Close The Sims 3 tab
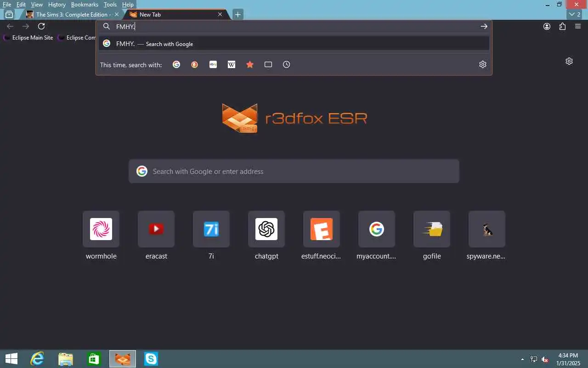Image resolution: width=588 pixels, height=368 pixels. coord(117,14)
